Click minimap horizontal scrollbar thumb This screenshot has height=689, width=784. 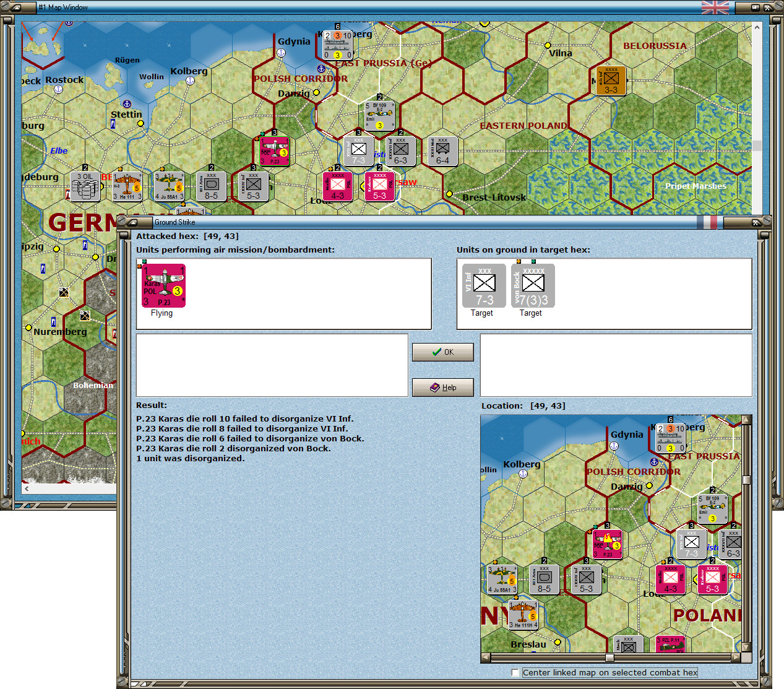coord(610,657)
